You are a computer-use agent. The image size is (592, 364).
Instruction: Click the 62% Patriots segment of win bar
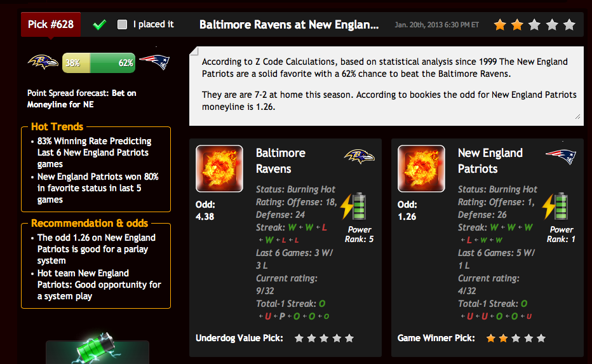click(x=113, y=63)
